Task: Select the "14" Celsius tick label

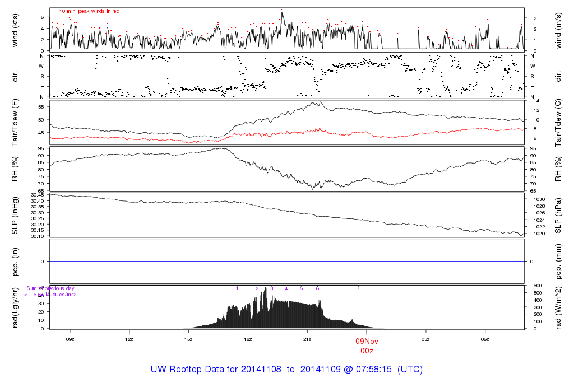Action: pos(536,101)
